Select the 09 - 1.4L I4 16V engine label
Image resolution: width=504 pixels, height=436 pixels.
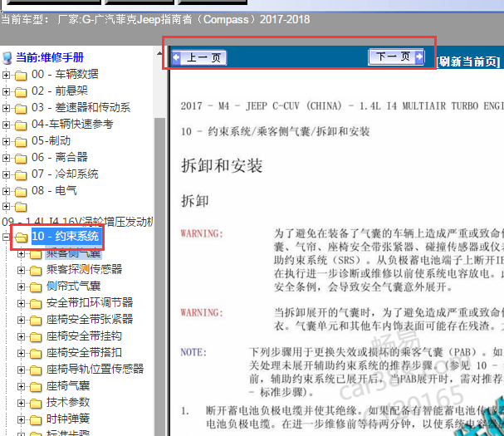point(77,222)
